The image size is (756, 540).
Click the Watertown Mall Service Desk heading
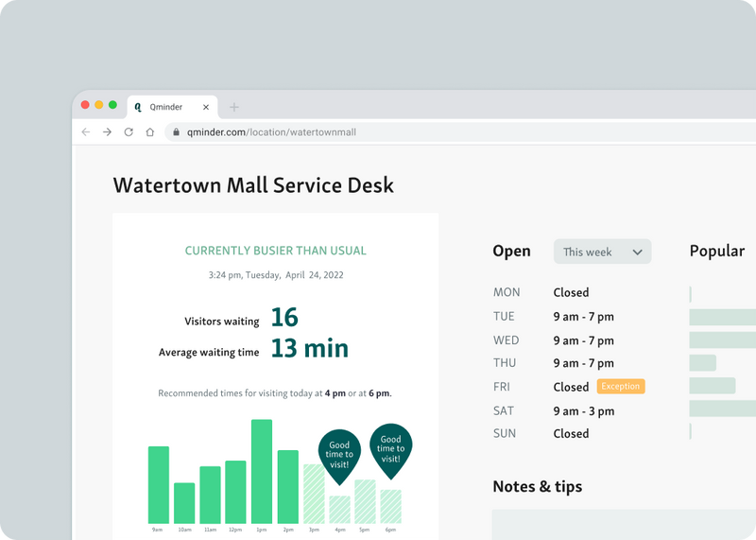tap(253, 184)
